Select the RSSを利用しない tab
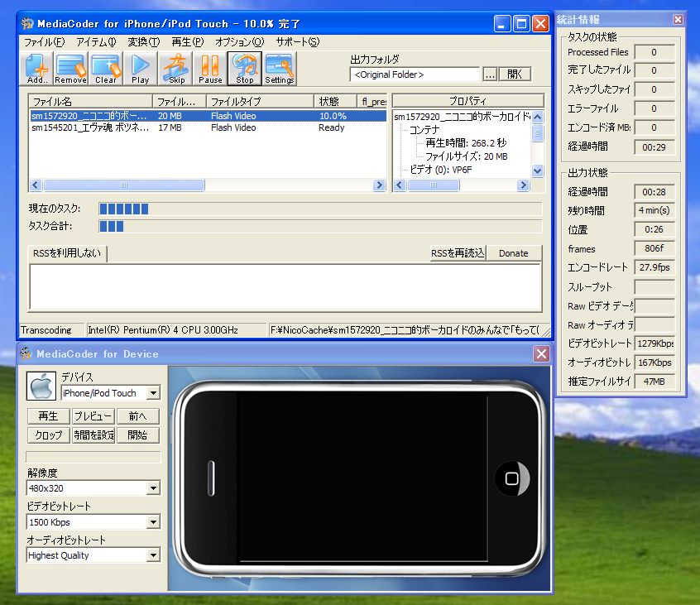The image size is (700, 605). coord(67,253)
